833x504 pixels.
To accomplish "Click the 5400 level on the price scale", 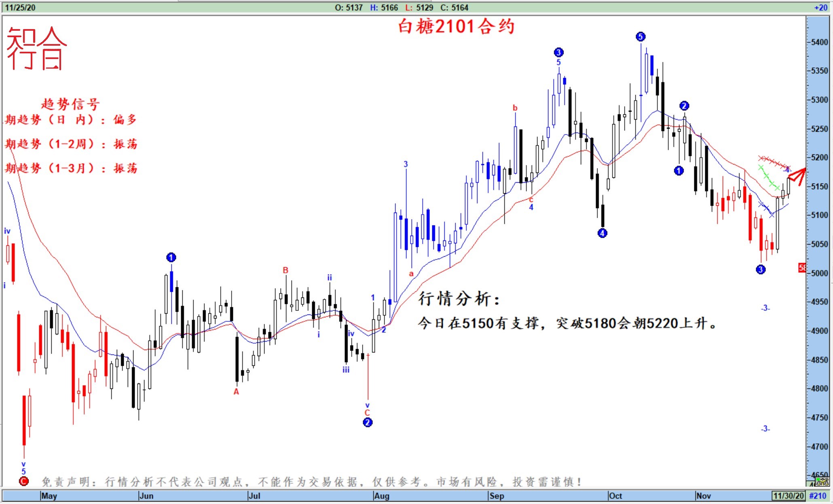I will point(819,42).
